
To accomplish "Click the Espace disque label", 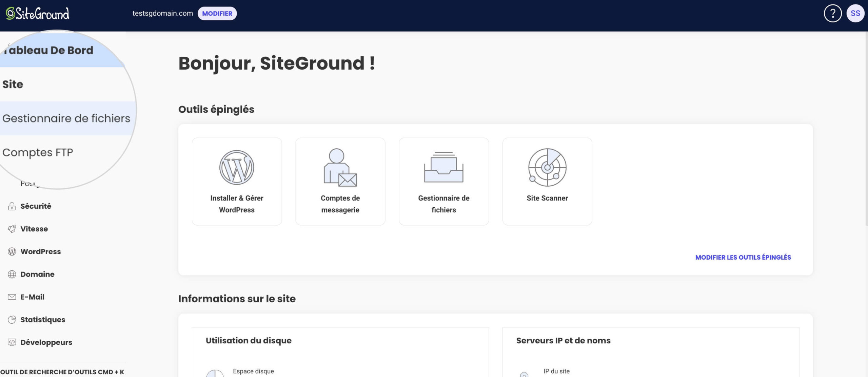I will tap(253, 371).
